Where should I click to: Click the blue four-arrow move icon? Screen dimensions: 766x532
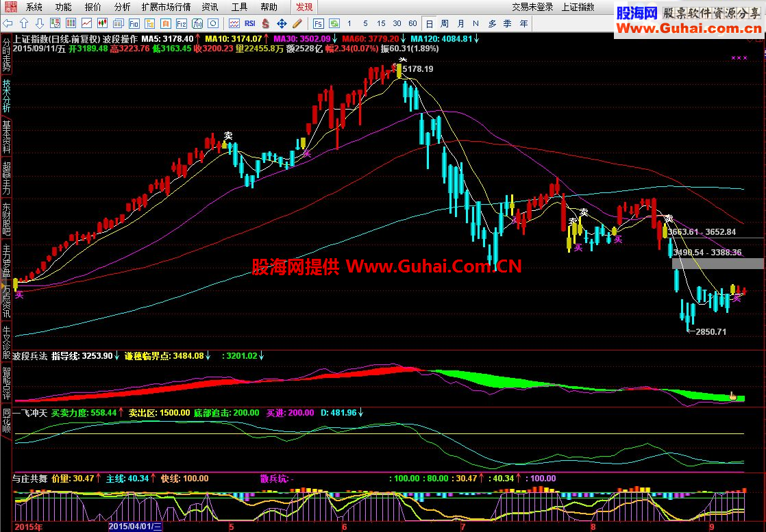point(282,23)
